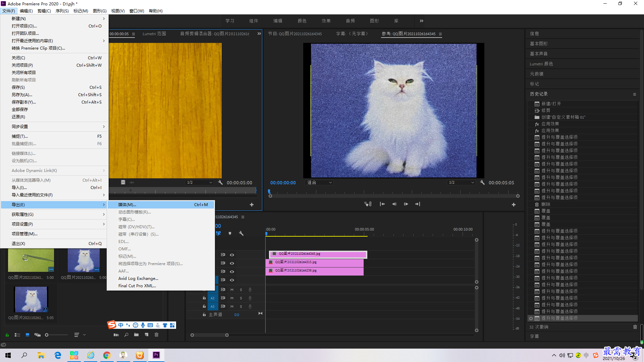Open Chrome from Windows taskbar
Image resolution: width=644 pixels, height=362 pixels.
107,355
